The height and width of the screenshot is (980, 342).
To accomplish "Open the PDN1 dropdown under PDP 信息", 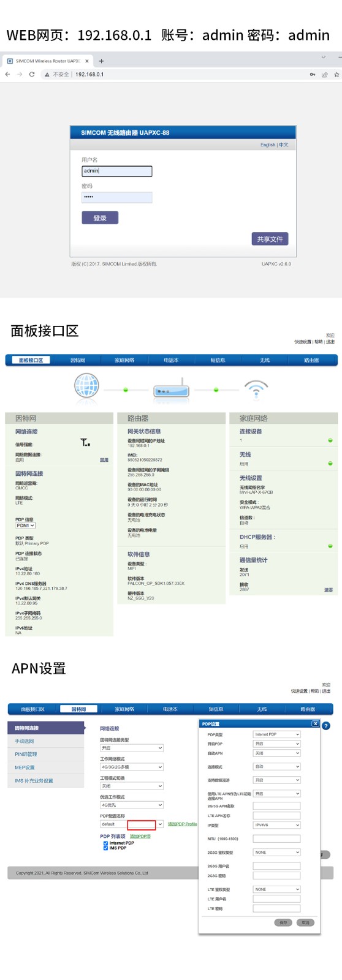I will (x=26, y=526).
